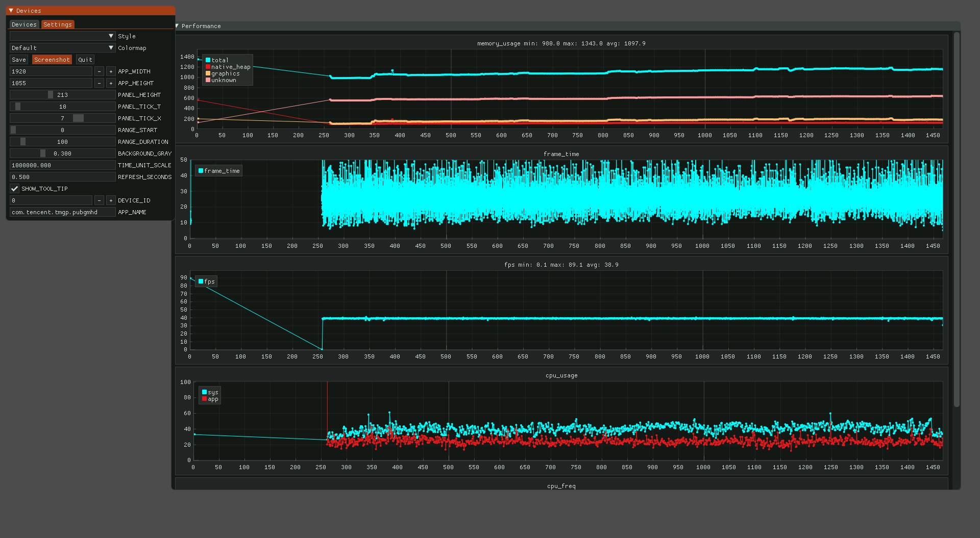Decrease APP_HEIGHT with minus button
The image size is (980, 538).
[99, 83]
